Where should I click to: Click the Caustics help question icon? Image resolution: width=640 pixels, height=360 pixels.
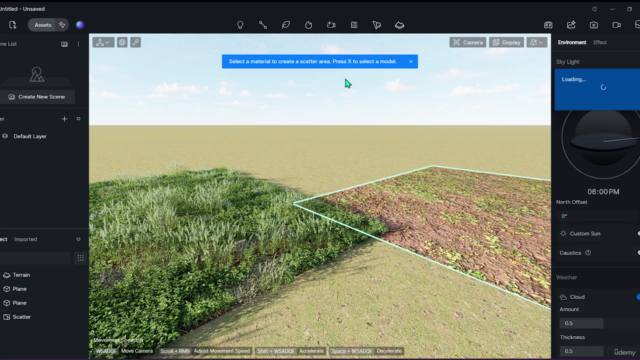pos(588,253)
